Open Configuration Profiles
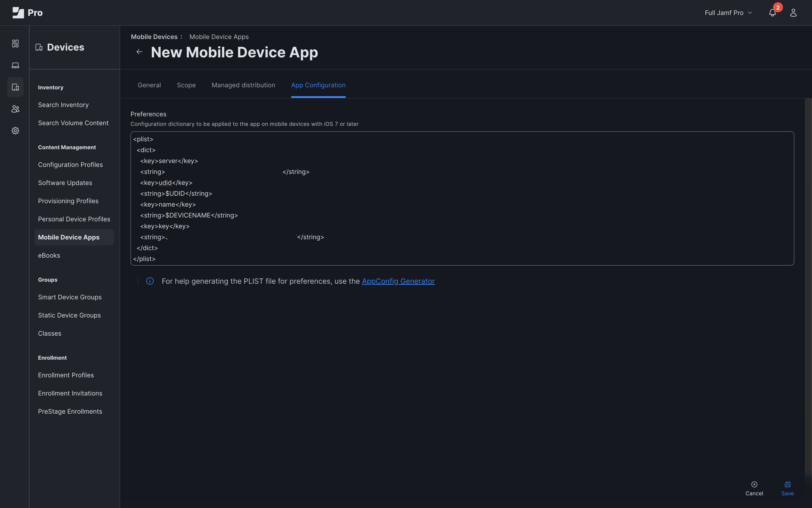812x508 pixels. coord(70,165)
